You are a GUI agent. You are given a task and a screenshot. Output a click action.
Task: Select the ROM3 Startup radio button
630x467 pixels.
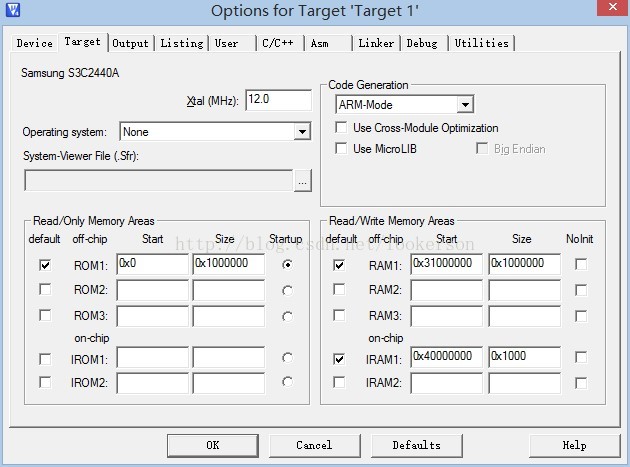pos(287,316)
